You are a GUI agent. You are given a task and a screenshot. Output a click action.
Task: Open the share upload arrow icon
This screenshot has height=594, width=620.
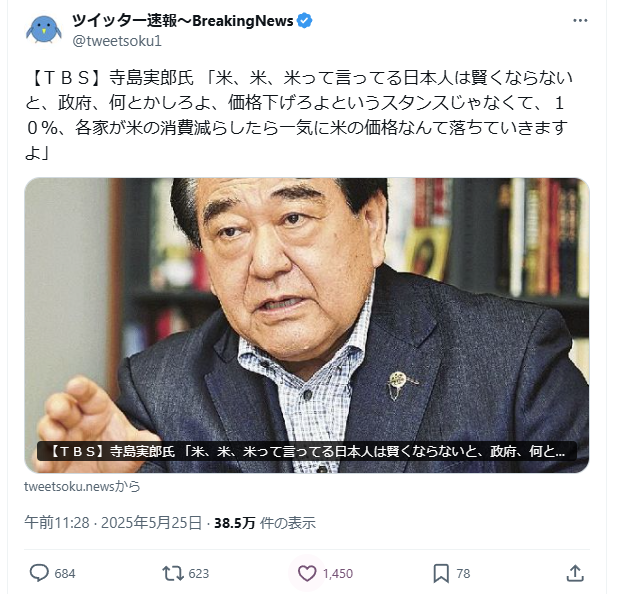[575, 573]
